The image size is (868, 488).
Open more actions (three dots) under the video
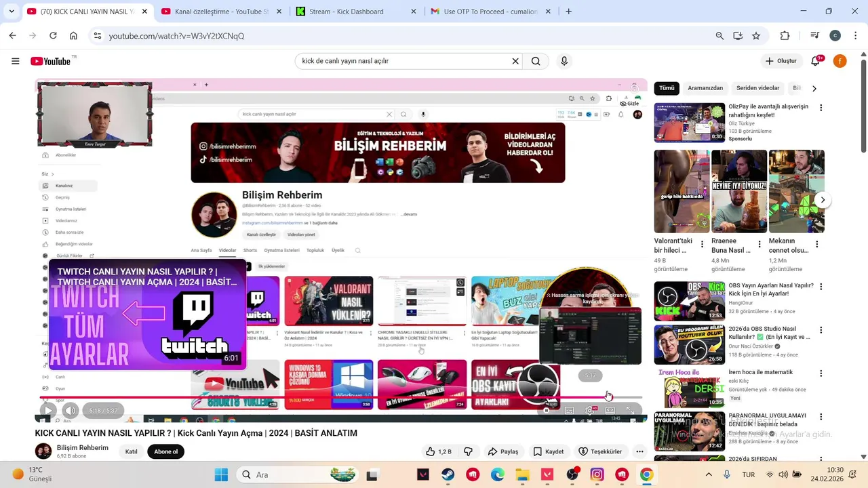tap(639, 451)
